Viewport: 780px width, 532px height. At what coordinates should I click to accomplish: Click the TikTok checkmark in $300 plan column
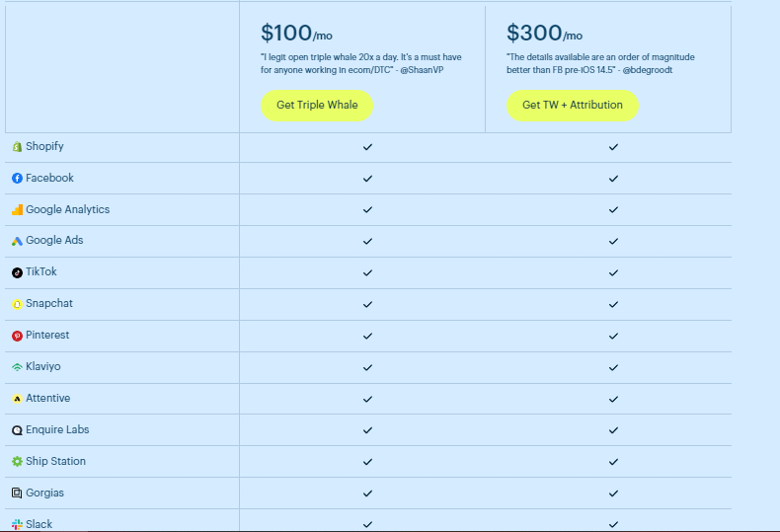coord(613,272)
